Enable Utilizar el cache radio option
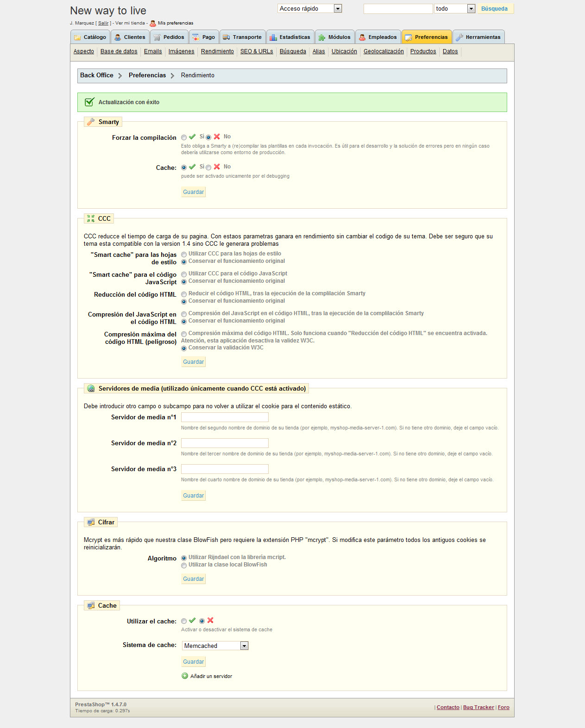 [x=184, y=621]
